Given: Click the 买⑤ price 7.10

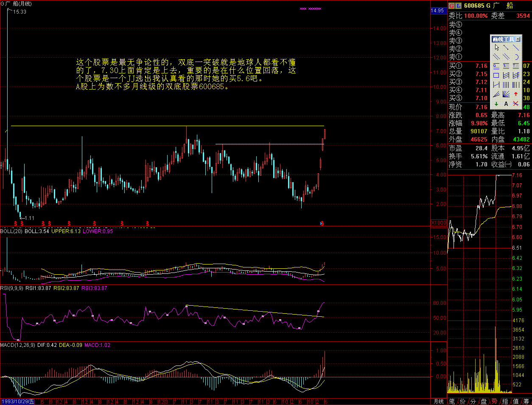Looking at the screenshot, I should pos(482,98).
